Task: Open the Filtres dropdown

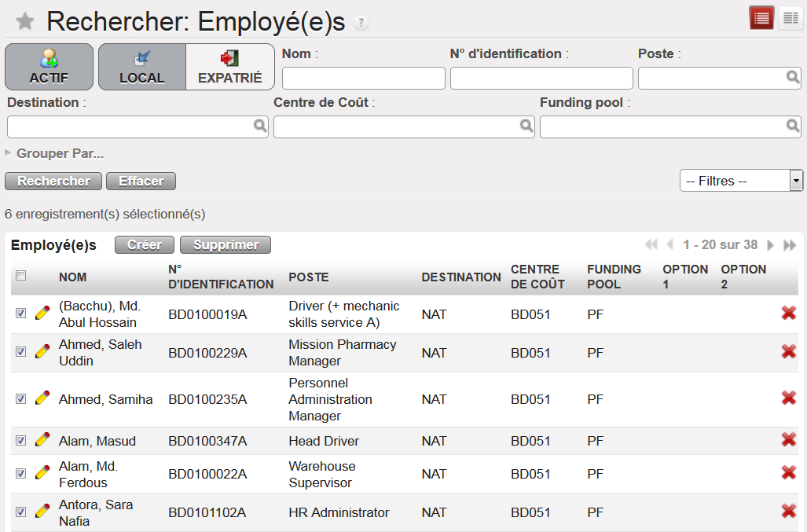Action: (x=740, y=181)
